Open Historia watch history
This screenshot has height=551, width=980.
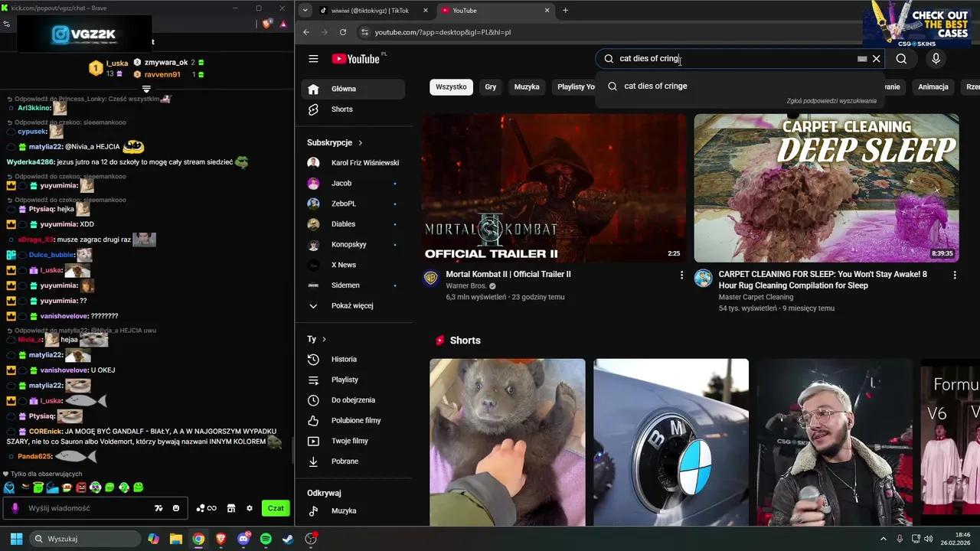[x=353, y=360]
